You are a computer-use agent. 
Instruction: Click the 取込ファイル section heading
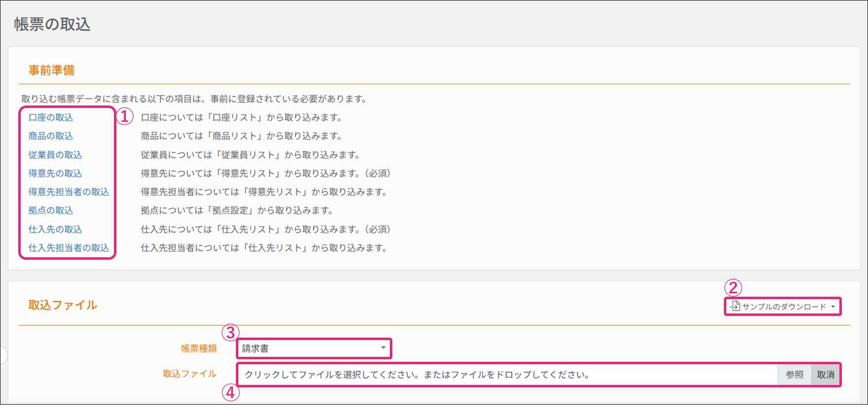(x=63, y=305)
